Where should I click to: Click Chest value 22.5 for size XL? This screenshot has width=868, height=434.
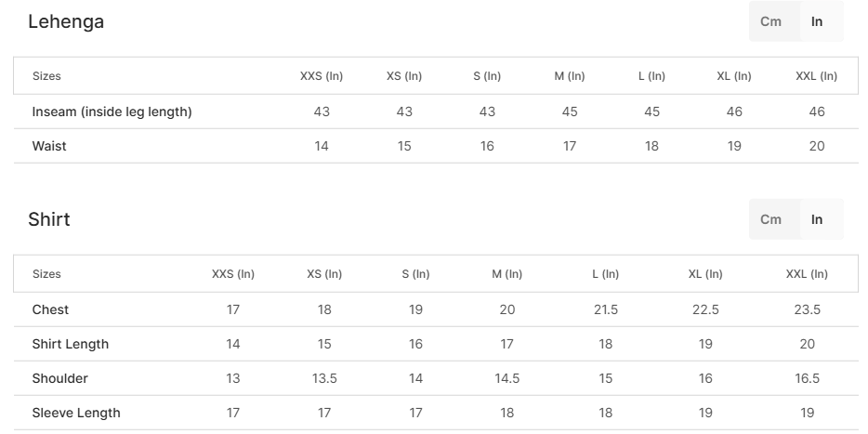point(705,309)
